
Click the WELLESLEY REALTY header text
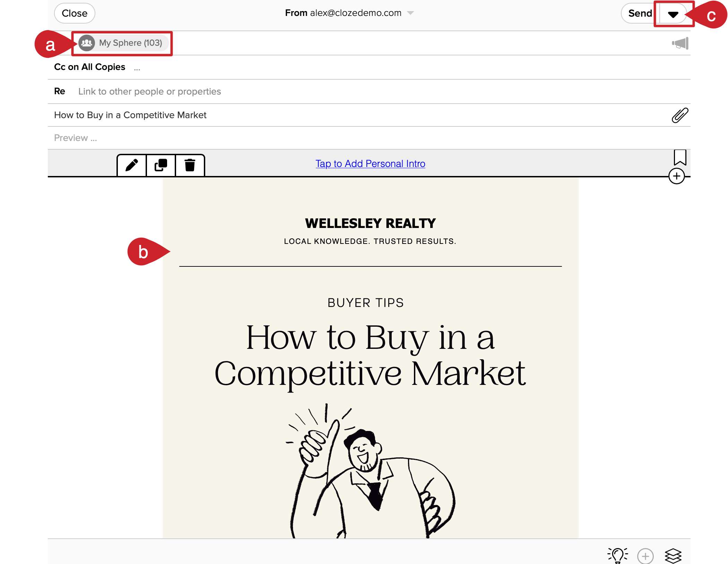370,223
